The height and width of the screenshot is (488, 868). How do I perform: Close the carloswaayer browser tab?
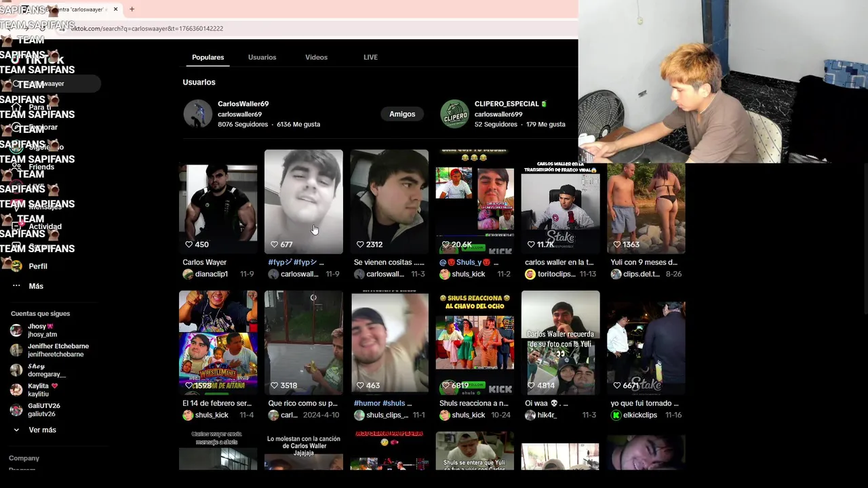pos(115,9)
